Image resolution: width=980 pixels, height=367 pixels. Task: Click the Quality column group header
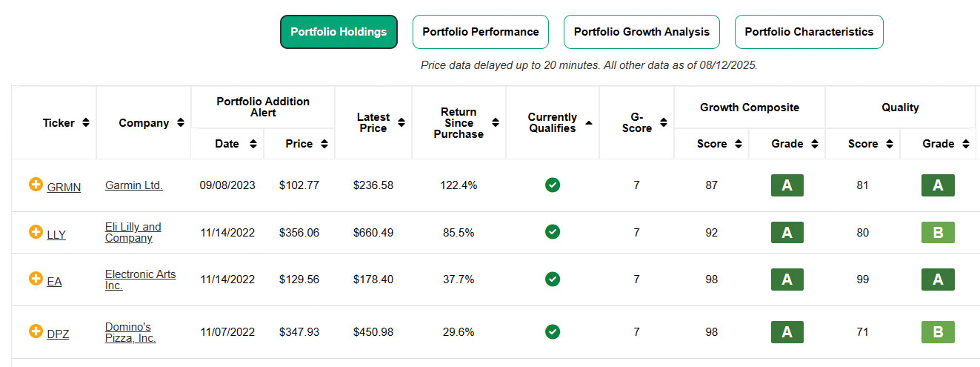[900, 108]
